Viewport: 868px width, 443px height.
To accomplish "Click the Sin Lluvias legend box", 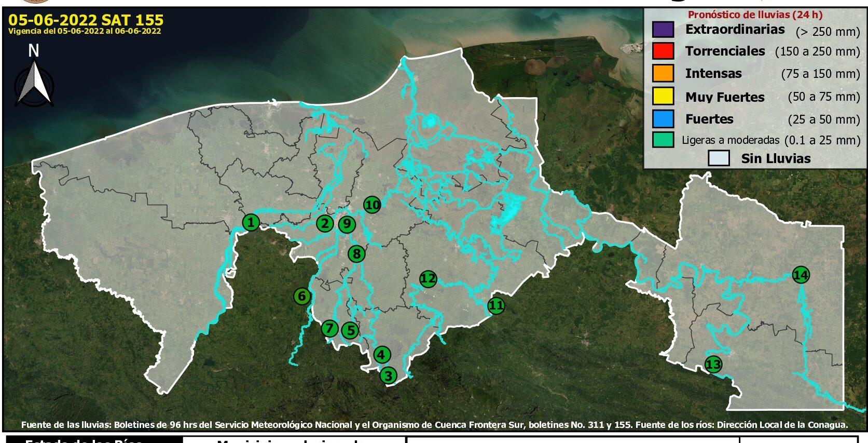I will [x=719, y=158].
